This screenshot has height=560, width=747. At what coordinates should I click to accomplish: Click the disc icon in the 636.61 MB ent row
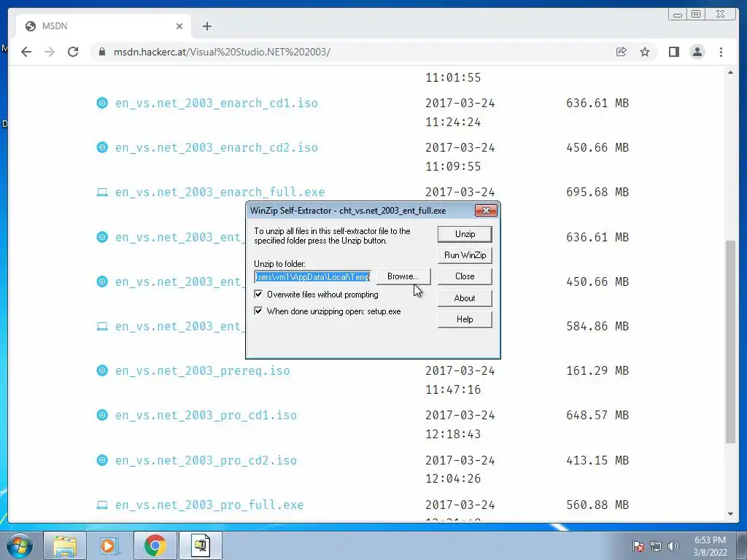(x=102, y=237)
